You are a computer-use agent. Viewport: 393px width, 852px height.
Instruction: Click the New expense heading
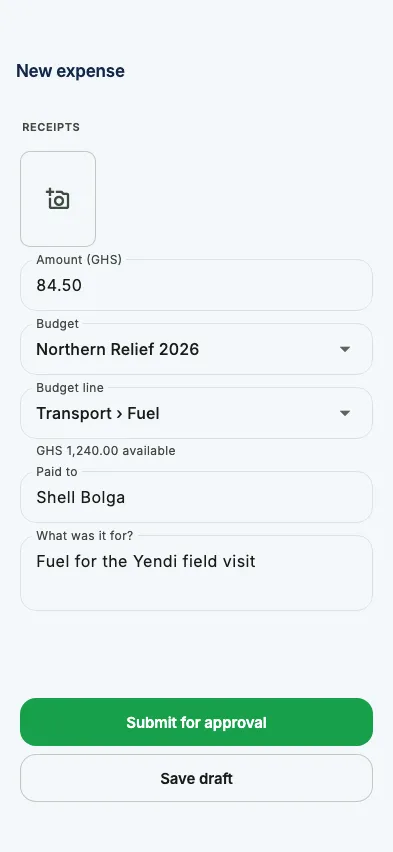[x=70, y=71]
